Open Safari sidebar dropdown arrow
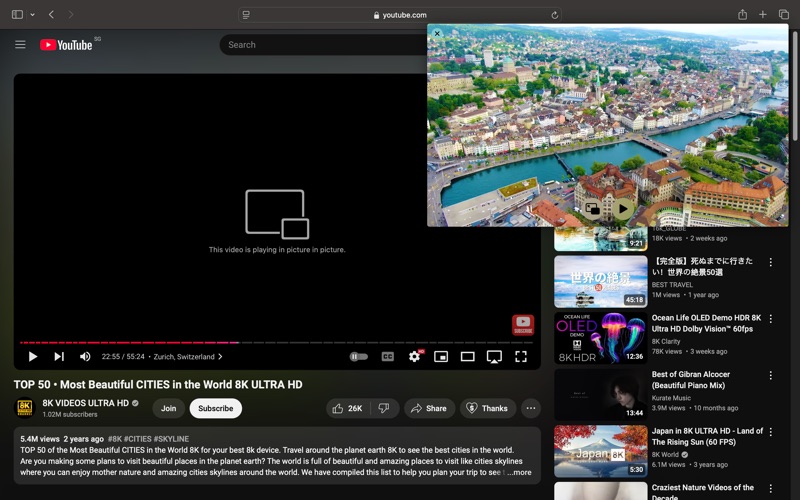Viewport: 800px width, 500px height. (x=32, y=15)
